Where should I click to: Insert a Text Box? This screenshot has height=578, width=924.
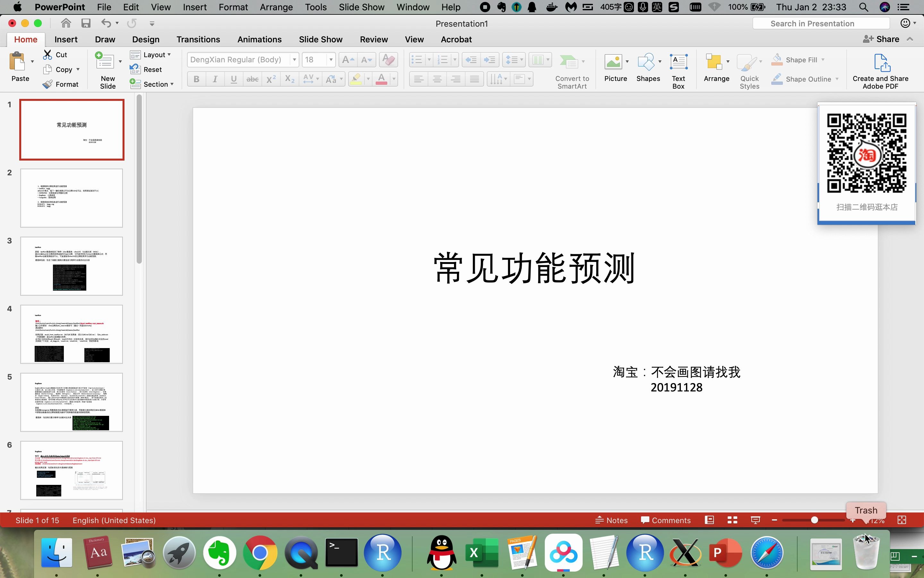[679, 71]
